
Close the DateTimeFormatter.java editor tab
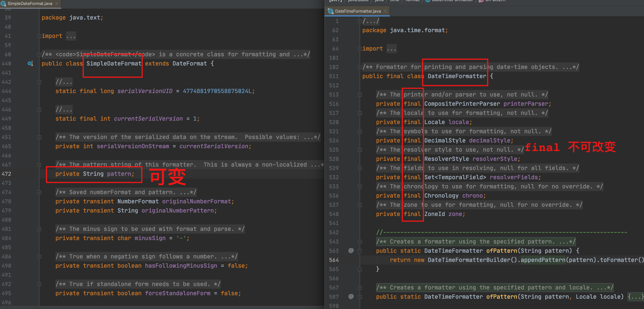pos(385,11)
